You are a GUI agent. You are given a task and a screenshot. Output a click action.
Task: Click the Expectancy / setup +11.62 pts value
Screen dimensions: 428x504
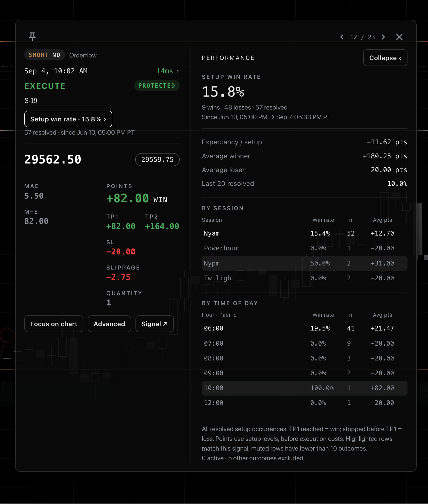tap(387, 142)
